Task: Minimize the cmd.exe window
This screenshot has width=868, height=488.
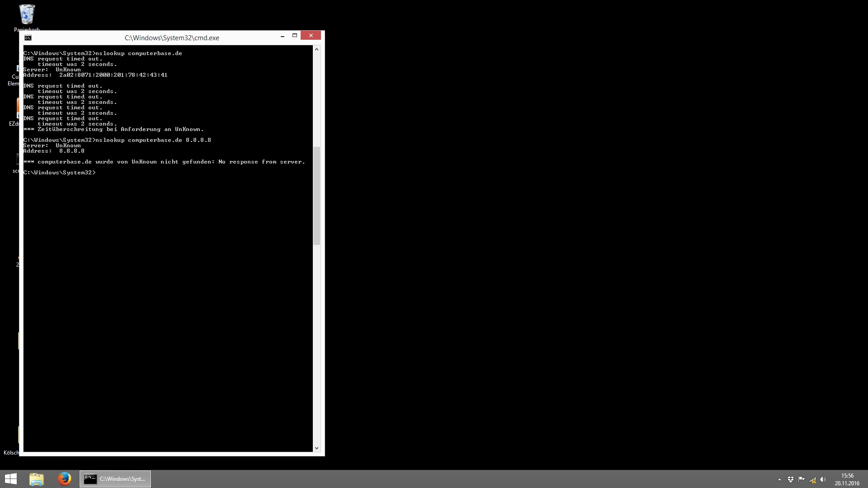Action: click(x=282, y=36)
